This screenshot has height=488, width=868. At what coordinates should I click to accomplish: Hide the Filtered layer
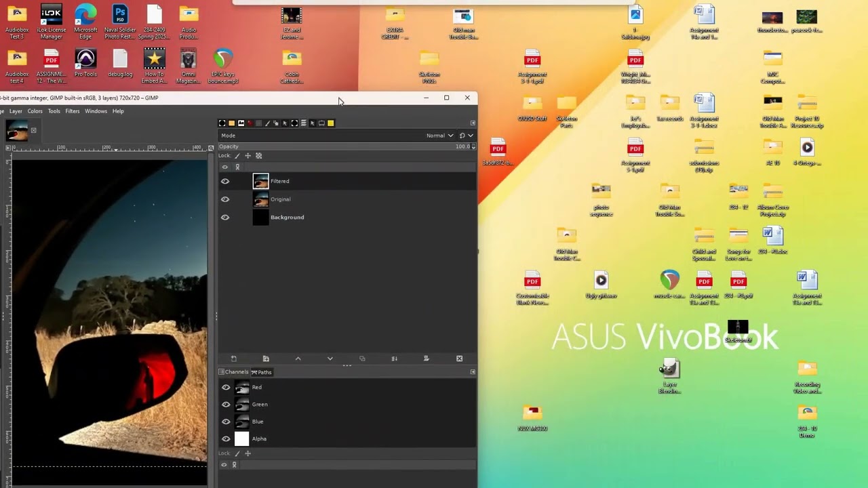(225, 181)
